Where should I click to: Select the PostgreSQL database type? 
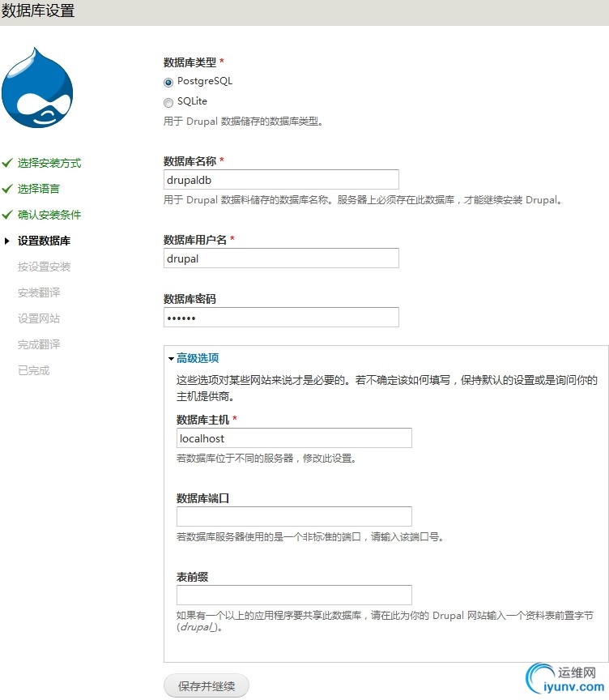[168, 82]
